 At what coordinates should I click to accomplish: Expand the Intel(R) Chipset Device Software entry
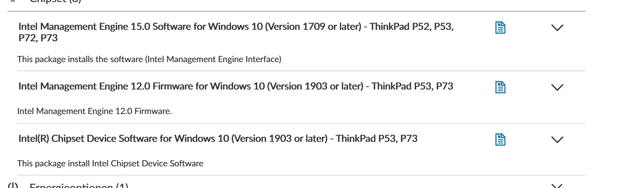click(x=557, y=139)
